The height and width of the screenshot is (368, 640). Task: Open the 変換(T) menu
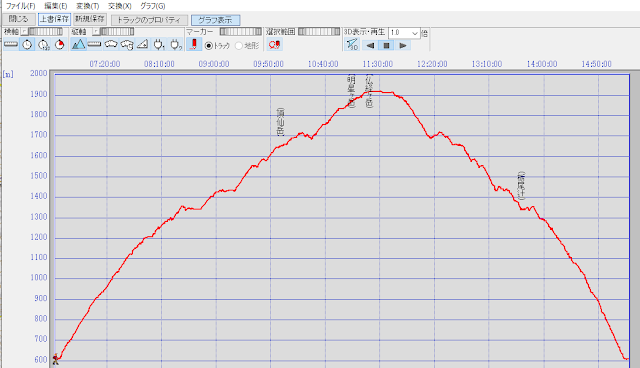point(87,6)
